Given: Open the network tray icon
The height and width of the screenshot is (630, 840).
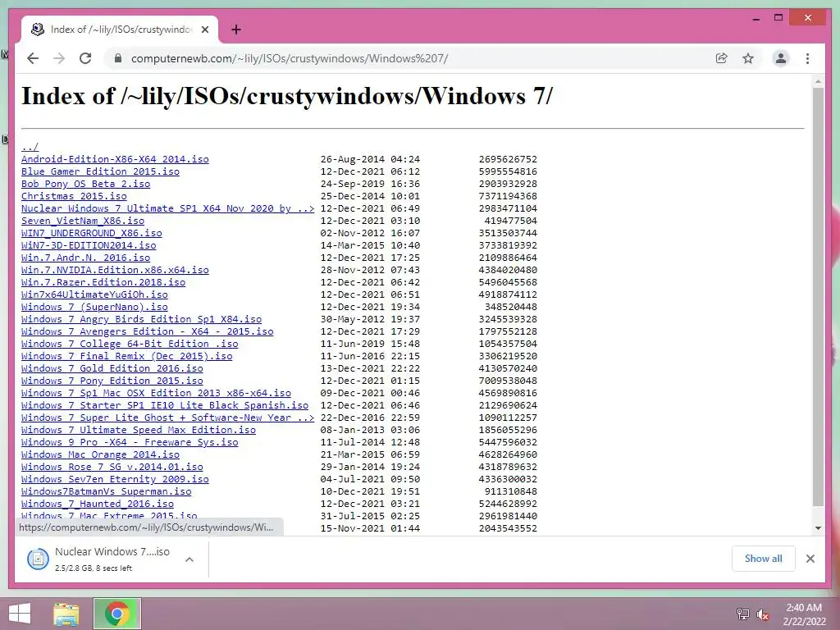Looking at the screenshot, I should (x=742, y=614).
